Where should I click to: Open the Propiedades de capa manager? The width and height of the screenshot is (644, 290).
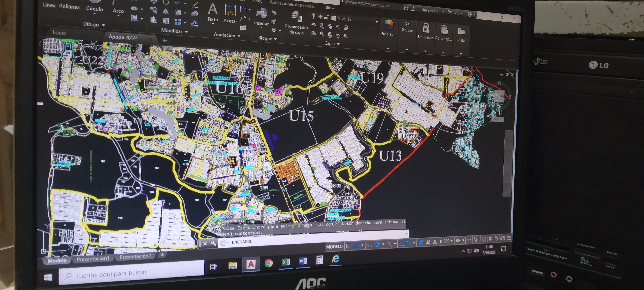pyautogui.click(x=297, y=23)
